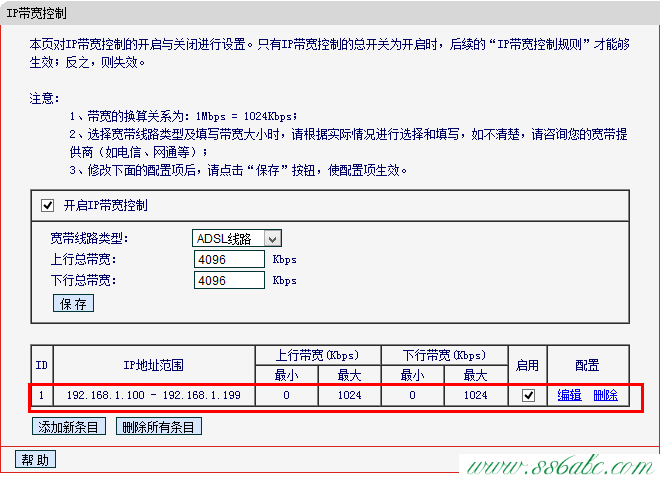The image size is (662, 477).
Task: Click the 下行带宽 最小 value 0
Action: pos(413,395)
